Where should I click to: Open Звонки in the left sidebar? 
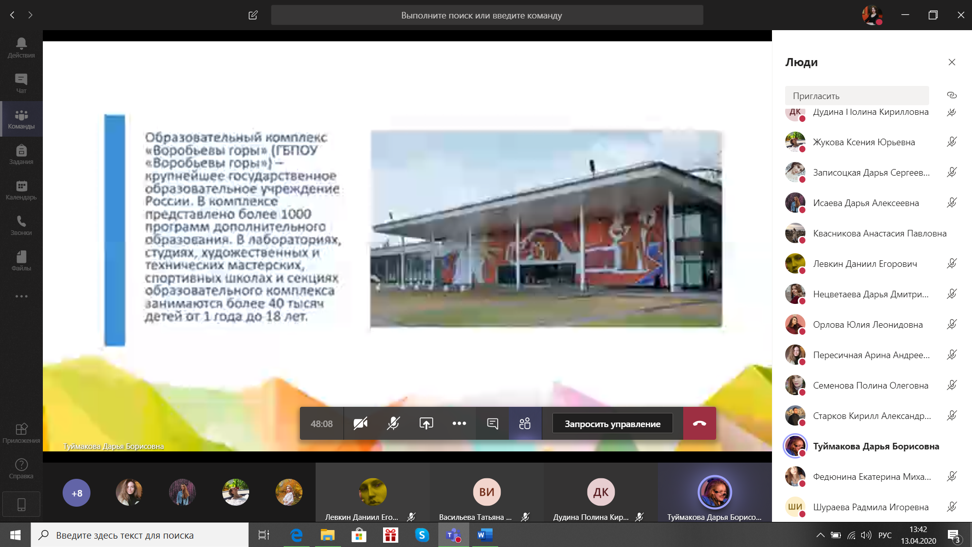tap(21, 225)
